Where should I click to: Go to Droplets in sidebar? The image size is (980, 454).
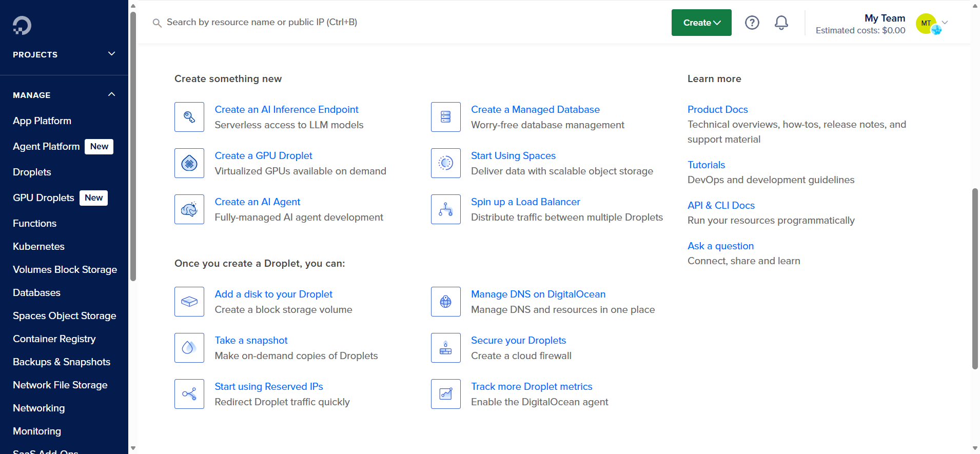tap(32, 172)
